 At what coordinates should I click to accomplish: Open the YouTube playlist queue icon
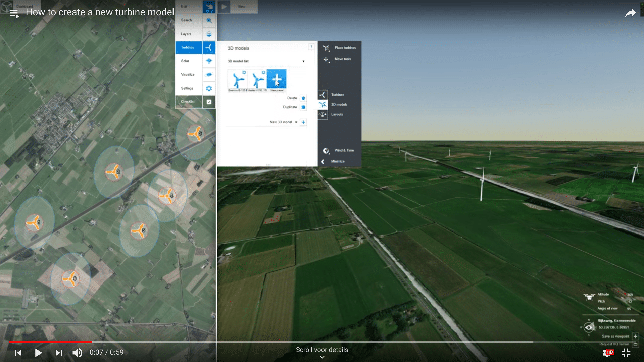14,13
